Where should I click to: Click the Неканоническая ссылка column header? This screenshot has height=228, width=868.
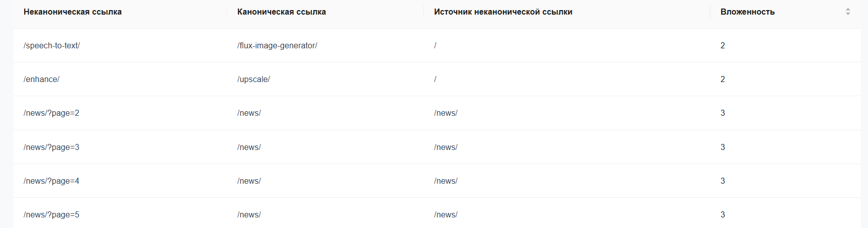[x=72, y=12]
